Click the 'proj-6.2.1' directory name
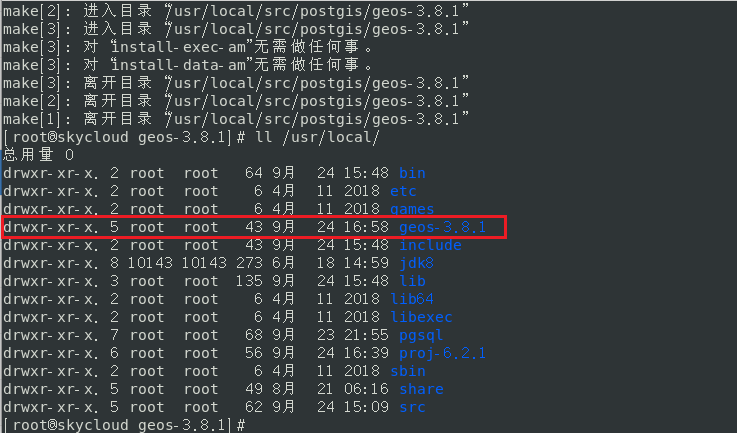 click(x=442, y=353)
